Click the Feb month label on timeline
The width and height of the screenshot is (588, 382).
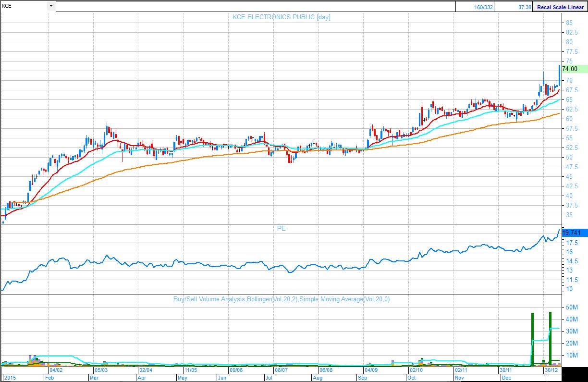pos(49,378)
